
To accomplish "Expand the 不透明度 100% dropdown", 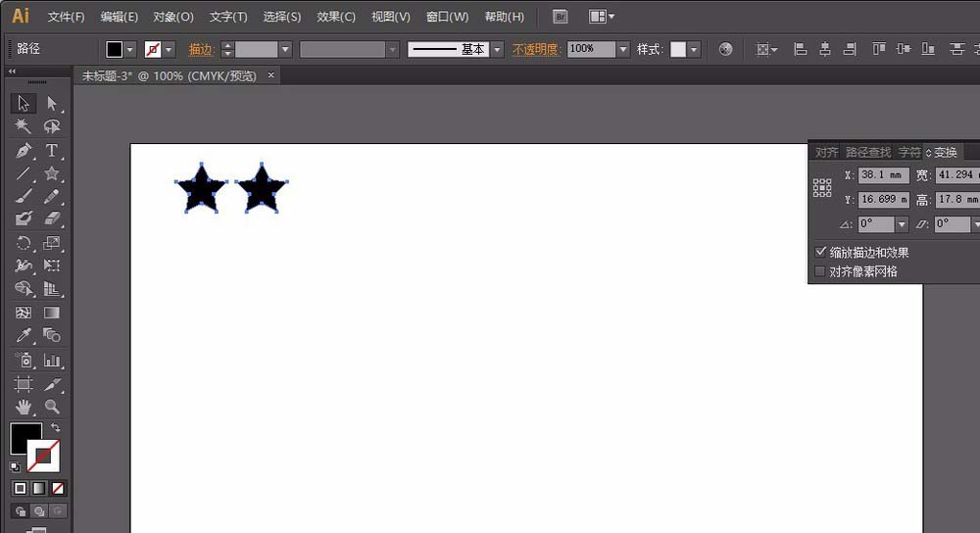I will point(622,49).
